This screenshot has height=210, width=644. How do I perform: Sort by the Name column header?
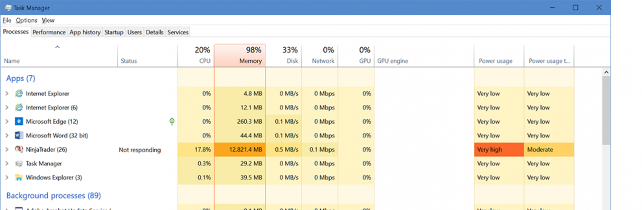pyautogui.click(x=59, y=55)
